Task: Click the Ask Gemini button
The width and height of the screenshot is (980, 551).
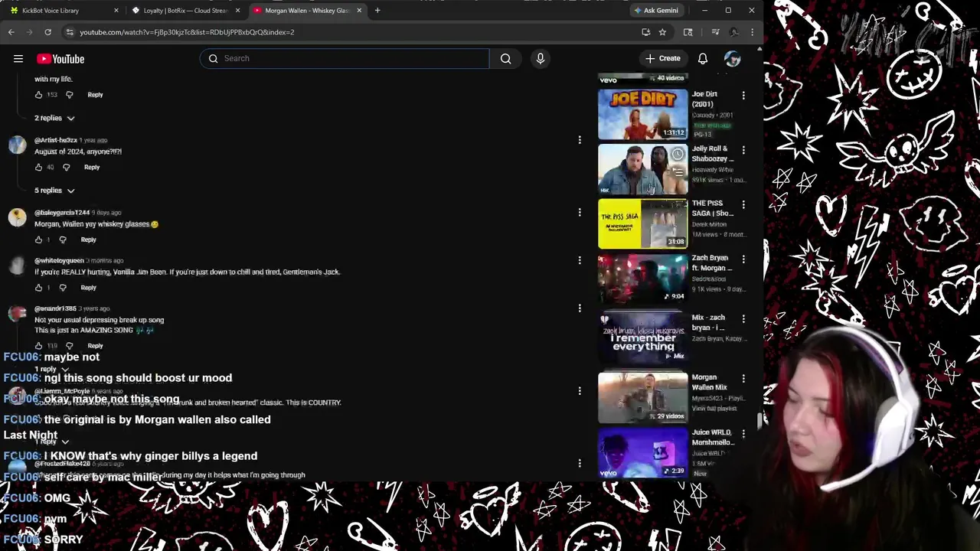Action: 656,11
